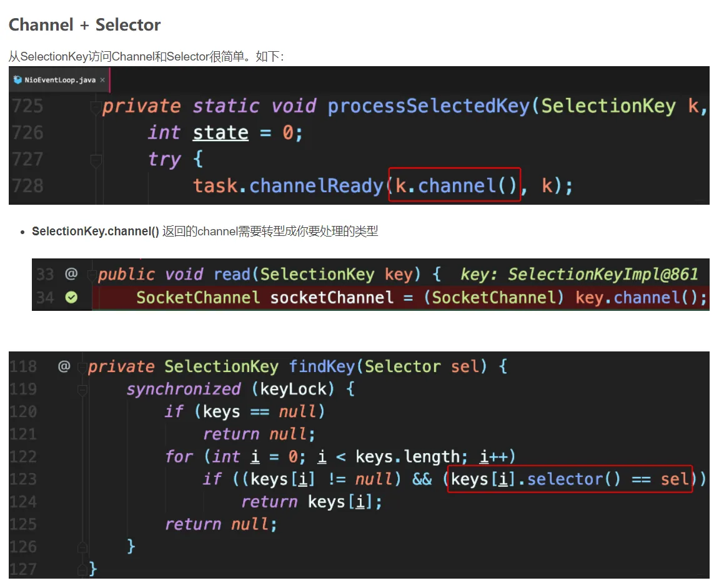The image size is (719, 588).
Task: Click line number 123 in the gutter
Action: [x=23, y=479]
